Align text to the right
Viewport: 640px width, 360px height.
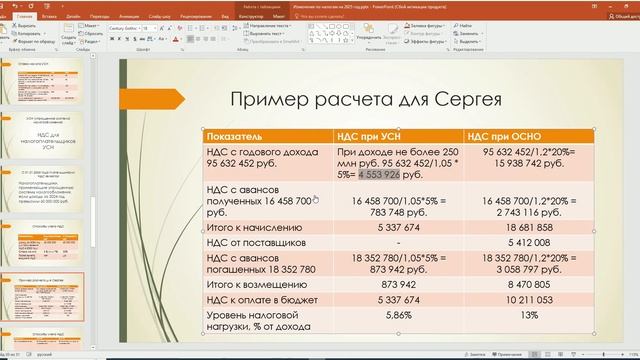205,39
